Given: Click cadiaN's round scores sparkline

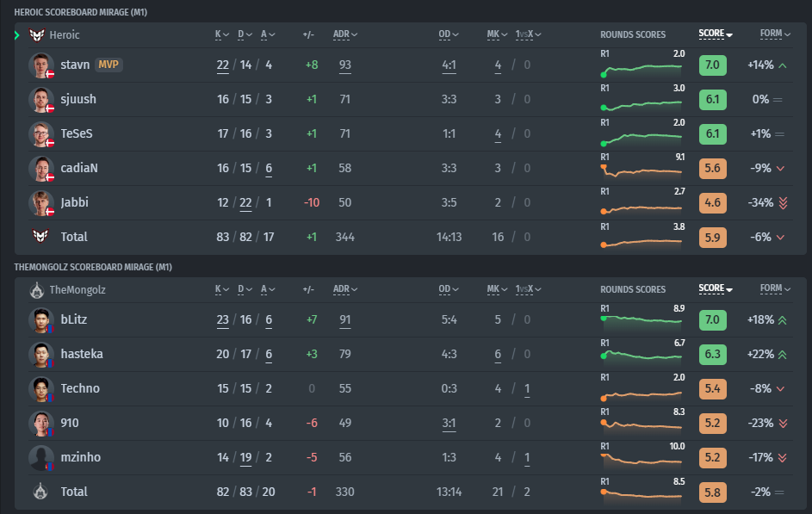Looking at the screenshot, I should click(x=642, y=171).
